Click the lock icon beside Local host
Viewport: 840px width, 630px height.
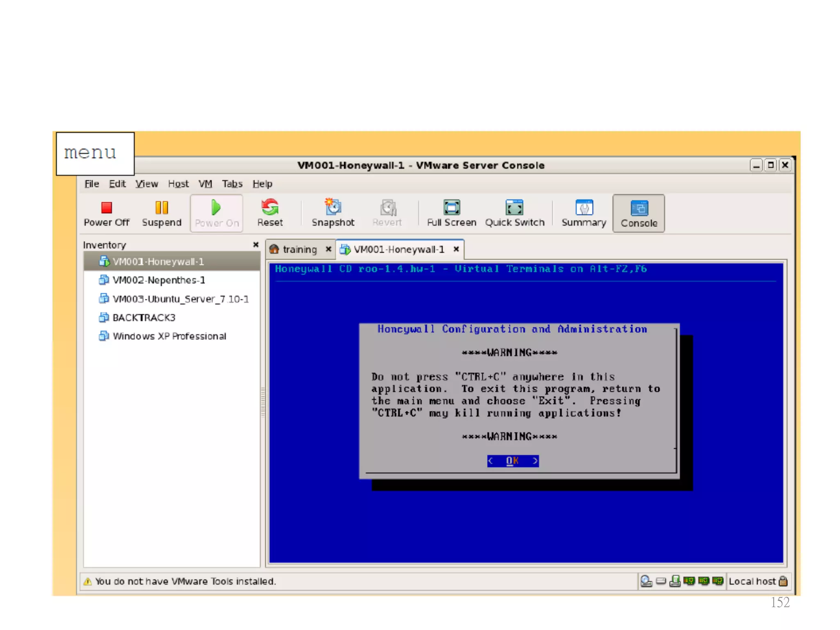(783, 581)
